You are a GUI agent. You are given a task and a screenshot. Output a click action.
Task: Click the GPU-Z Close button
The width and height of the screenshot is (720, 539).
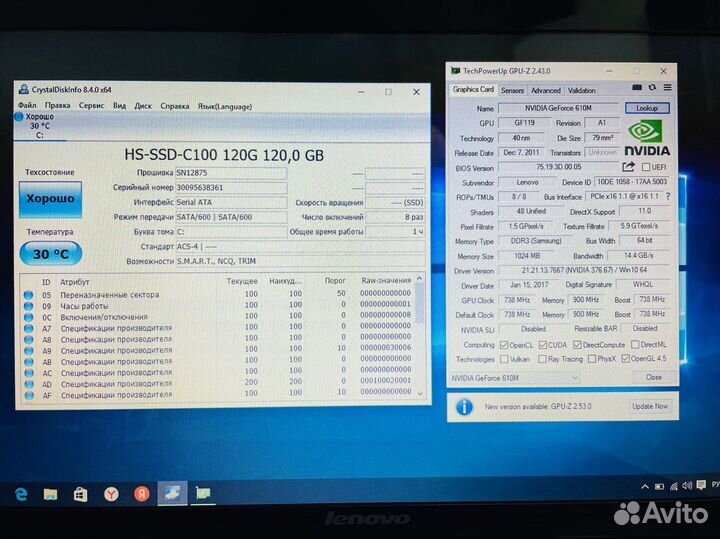tap(654, 377)
